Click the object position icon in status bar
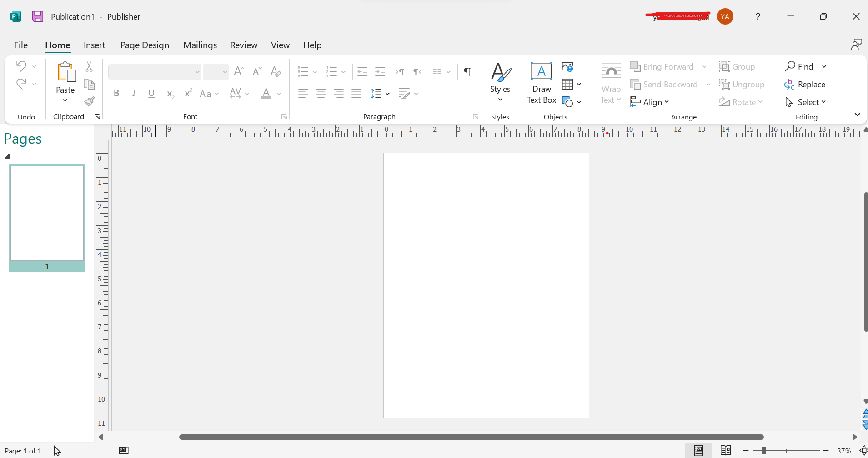Image resolution: width=868 pixels, height=458 pixels. [x=124, y=450]
